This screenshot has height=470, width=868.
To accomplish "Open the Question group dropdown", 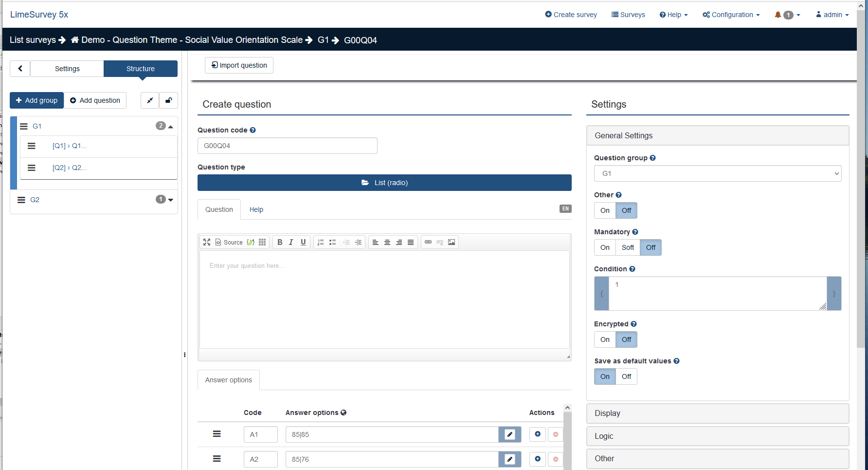I will (717, 173).
